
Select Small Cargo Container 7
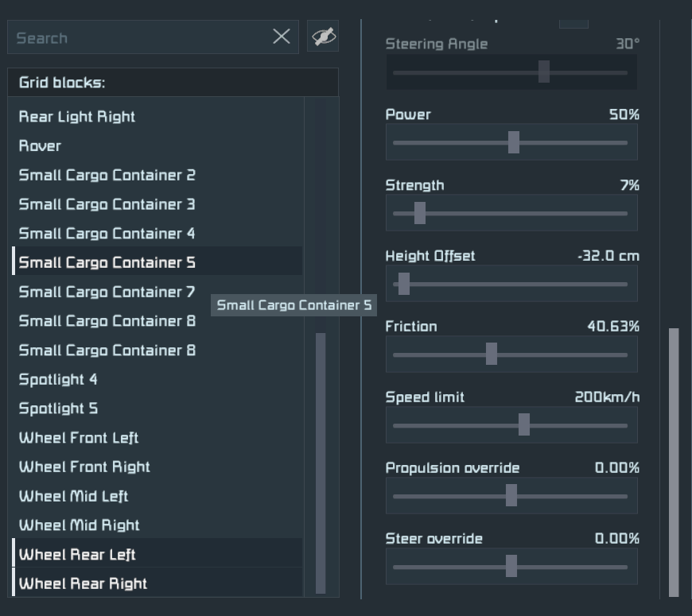[x=107, y=292]
